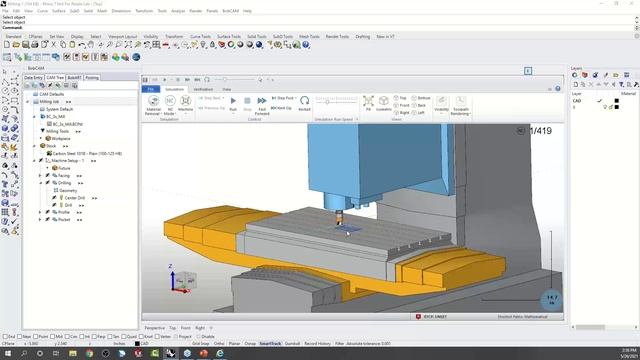The image size is (640, 360).
Task: Expand the Pocket operation node
Action: (40, 220)
